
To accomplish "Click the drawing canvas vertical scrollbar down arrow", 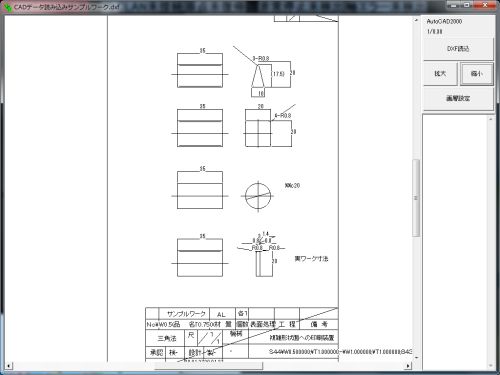I will 416,357.
